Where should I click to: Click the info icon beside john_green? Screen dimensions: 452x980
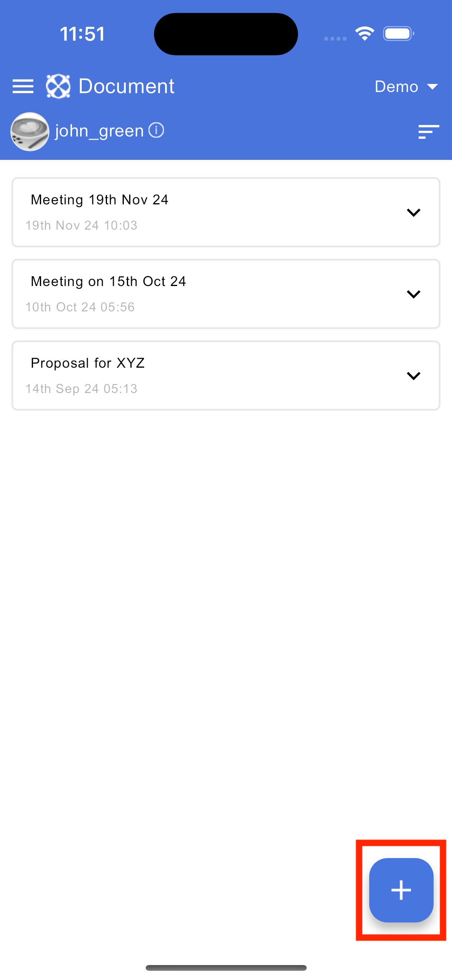[156, 130]
